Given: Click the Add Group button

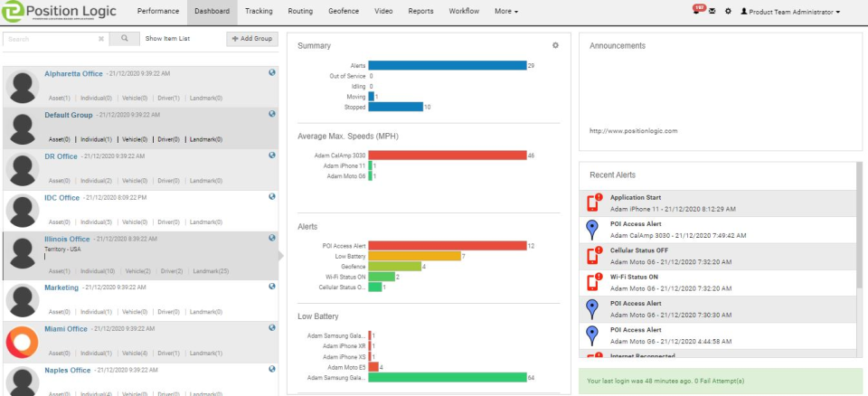Looking at the screenshot, I should click(252, 39).
